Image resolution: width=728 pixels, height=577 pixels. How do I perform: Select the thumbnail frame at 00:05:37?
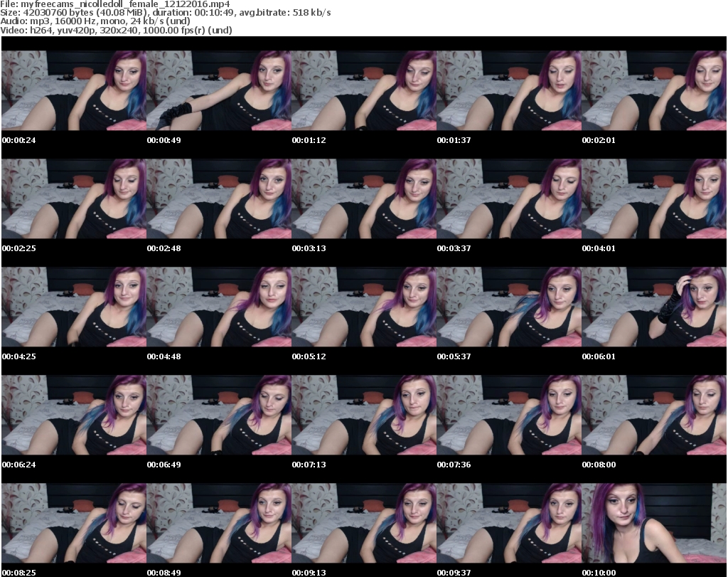tap(509, 307)
